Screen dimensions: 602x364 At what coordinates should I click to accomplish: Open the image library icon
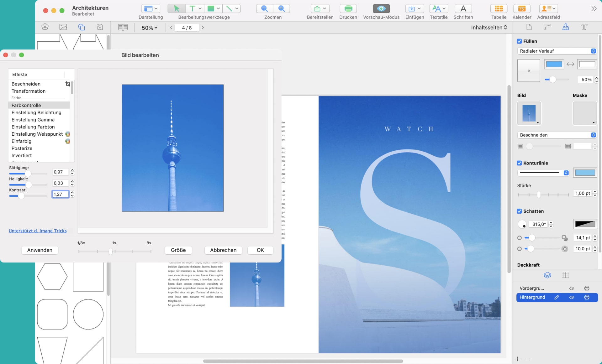click(x=63, y=27)
